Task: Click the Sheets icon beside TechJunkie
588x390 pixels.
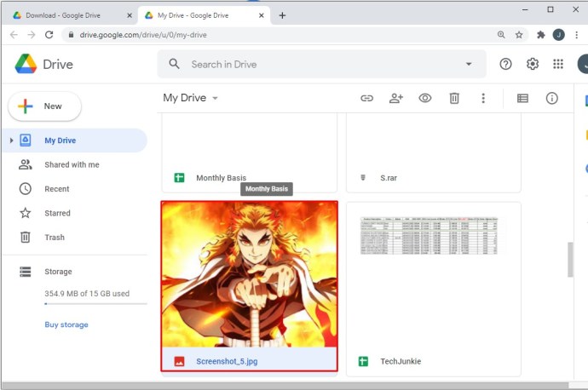Action: [x=363, y=361]
